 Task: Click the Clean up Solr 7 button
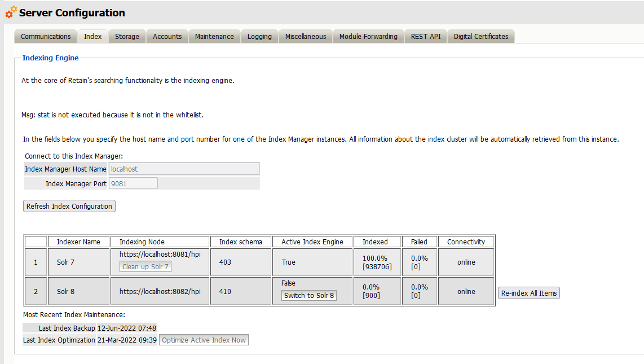tap(145, 267)
